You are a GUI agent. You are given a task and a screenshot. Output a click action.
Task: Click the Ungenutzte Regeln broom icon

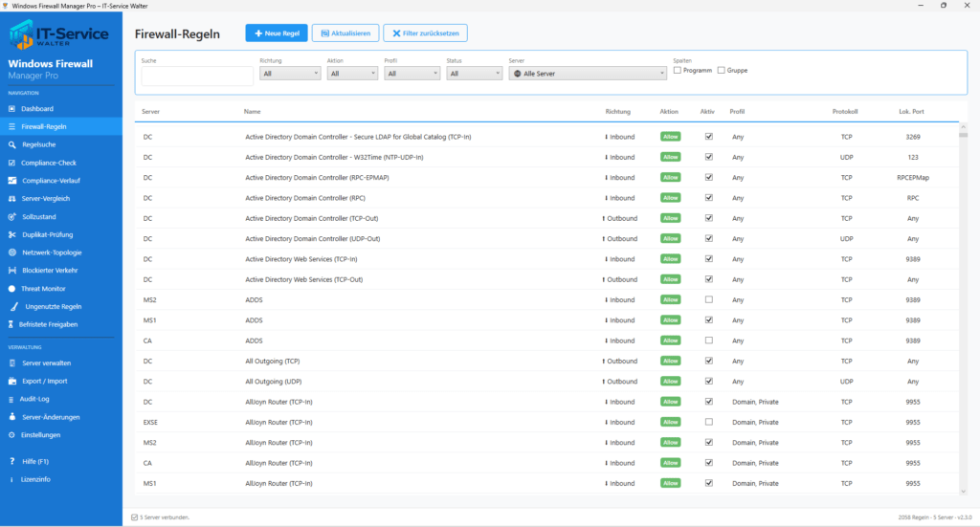(x=13, y=307)
